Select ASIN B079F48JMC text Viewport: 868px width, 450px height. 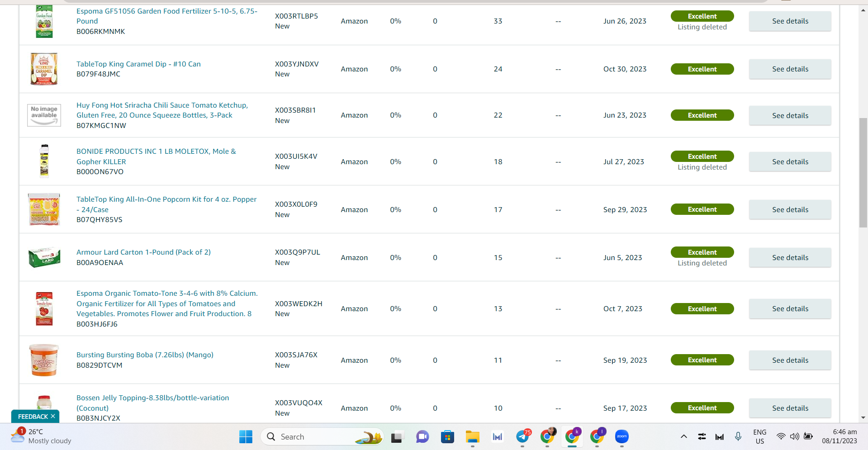tap(98, 74)
